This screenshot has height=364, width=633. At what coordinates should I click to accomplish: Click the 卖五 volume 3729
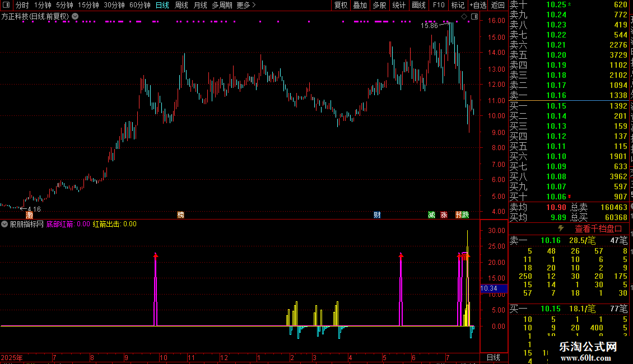(x=618, y=55)
